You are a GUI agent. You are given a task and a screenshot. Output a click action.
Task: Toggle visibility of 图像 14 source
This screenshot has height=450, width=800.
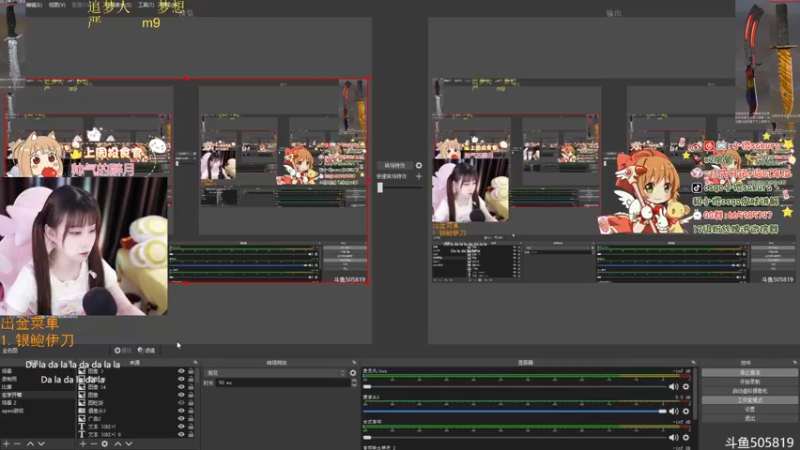pos(181,387)
